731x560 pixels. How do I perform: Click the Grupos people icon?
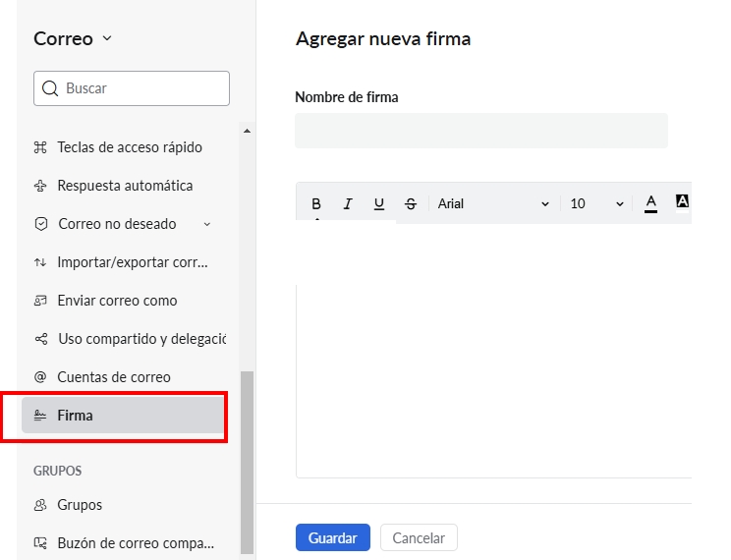(x=40, y=505)
